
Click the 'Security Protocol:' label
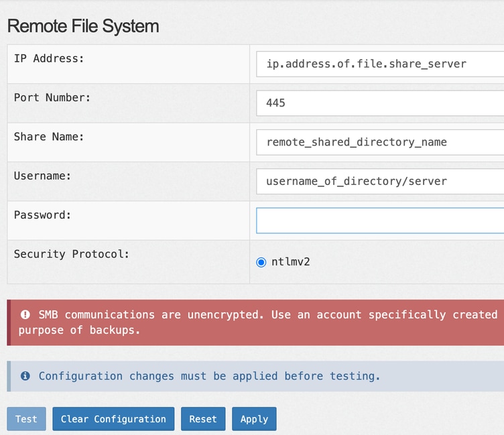[x=71, y=254]
